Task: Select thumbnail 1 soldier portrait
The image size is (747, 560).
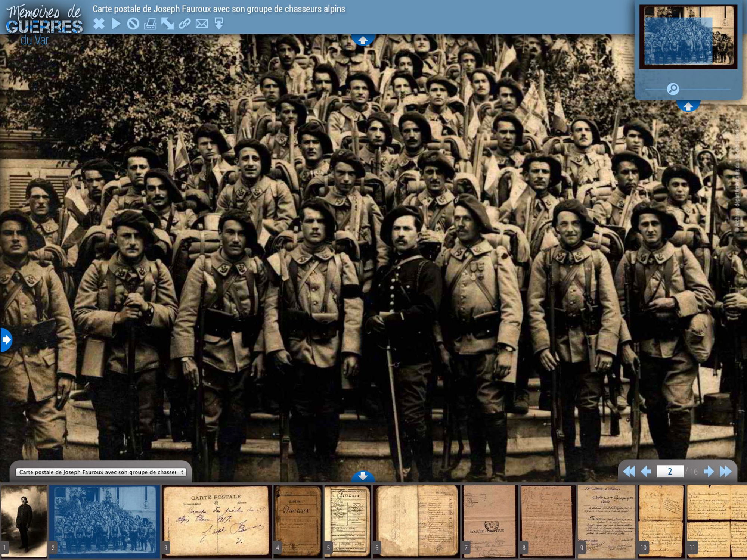Action: 24,521
